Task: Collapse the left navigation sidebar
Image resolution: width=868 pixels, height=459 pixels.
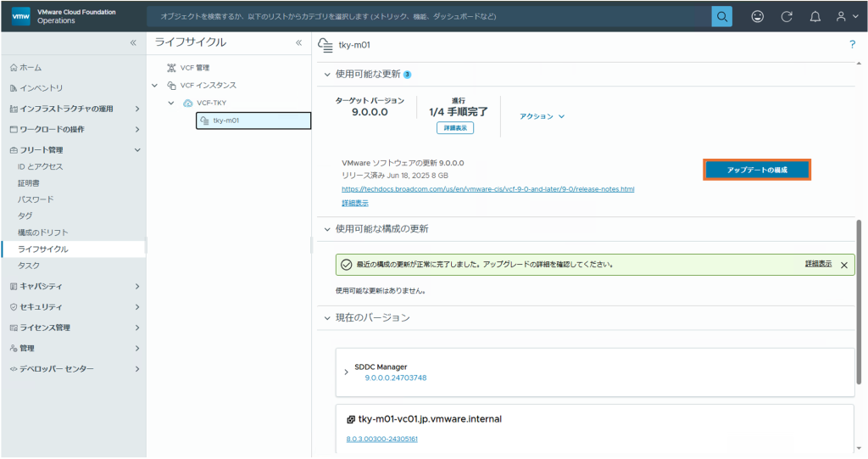Action: 133,42
